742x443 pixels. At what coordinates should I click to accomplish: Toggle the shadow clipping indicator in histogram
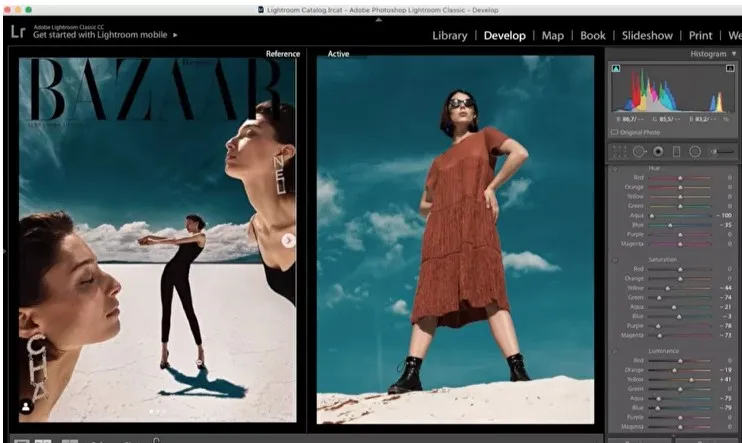point(616,69)
